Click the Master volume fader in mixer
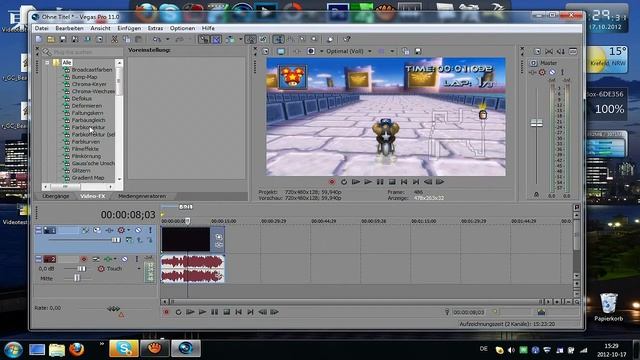The height and width of the screenshot is (360, 640). point(536,123)
